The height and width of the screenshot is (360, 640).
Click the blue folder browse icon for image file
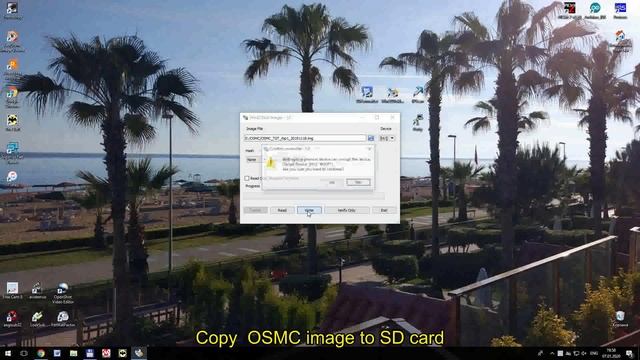[371, 138]
